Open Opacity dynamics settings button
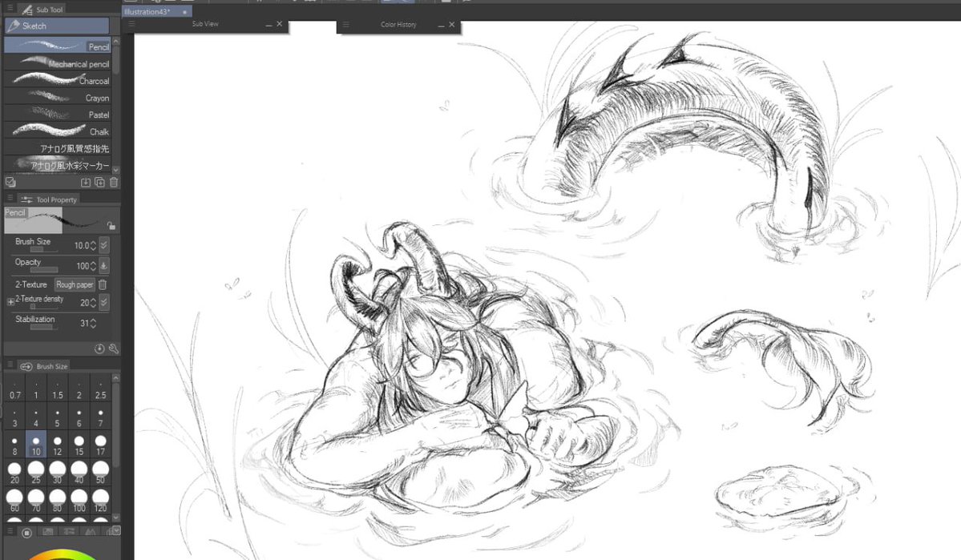 tap(104, 265)
